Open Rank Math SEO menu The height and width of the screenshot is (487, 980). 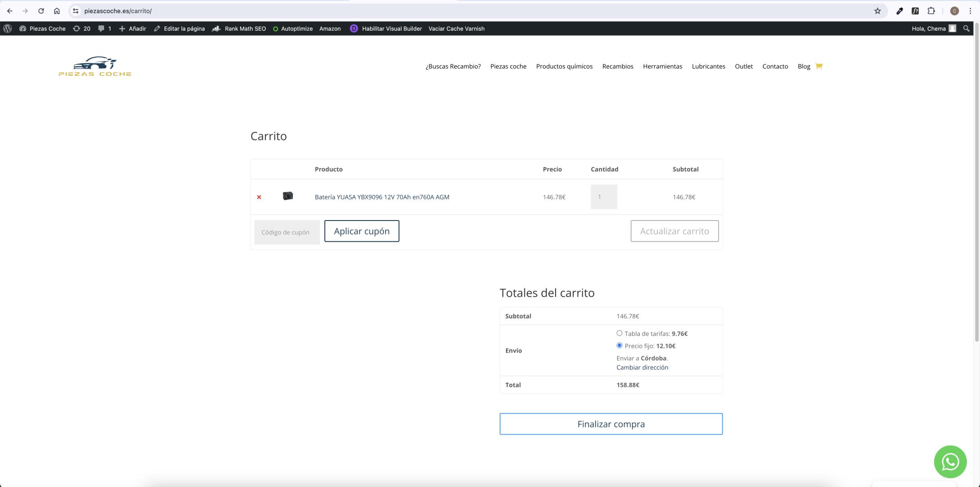click(239, 28)
